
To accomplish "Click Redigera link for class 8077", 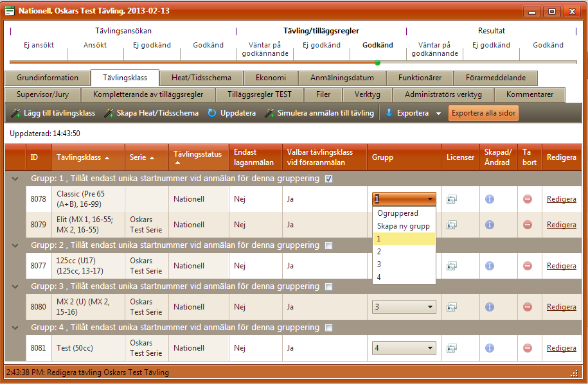I will coord(562,266).
